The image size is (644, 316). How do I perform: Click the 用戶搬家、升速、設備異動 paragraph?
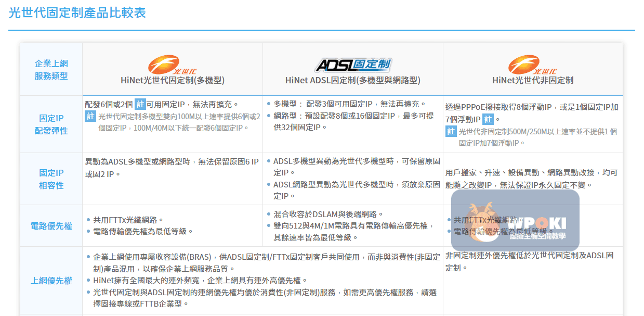coord(531,179)
